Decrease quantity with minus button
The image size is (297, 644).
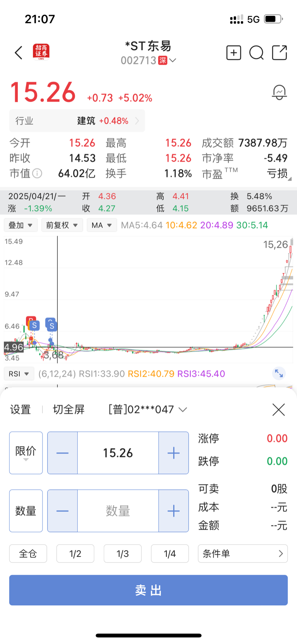click(62, 511)
